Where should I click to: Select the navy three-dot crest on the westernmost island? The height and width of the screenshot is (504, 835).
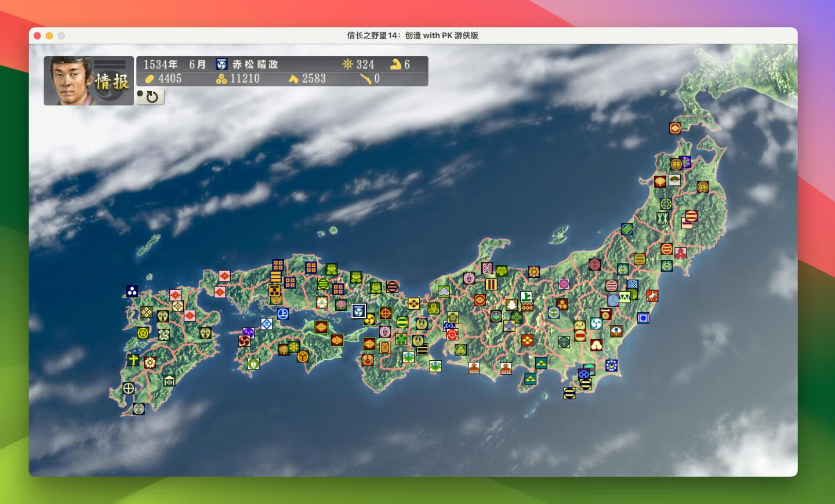tap(132, 289)
